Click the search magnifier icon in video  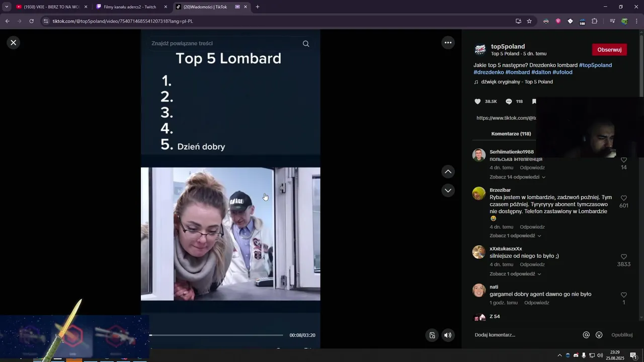point(306,44)
